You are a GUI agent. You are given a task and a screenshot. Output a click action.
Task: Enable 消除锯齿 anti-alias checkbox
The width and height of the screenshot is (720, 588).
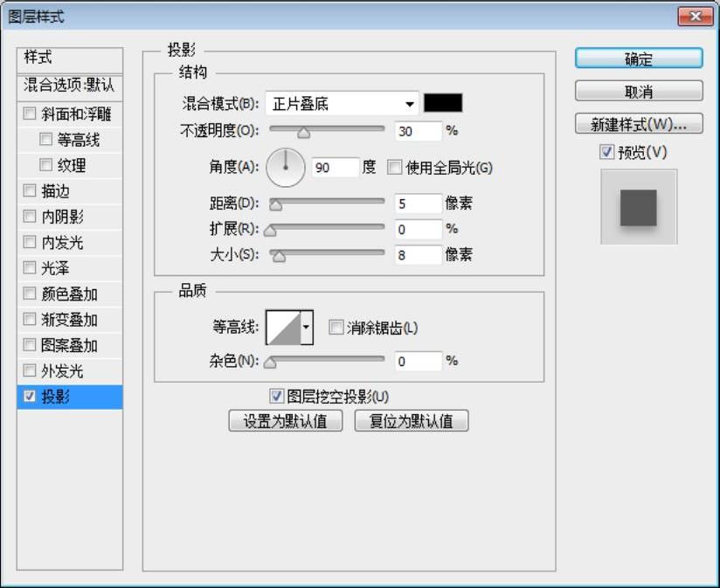pyautogui.click(x=336, y=328)
